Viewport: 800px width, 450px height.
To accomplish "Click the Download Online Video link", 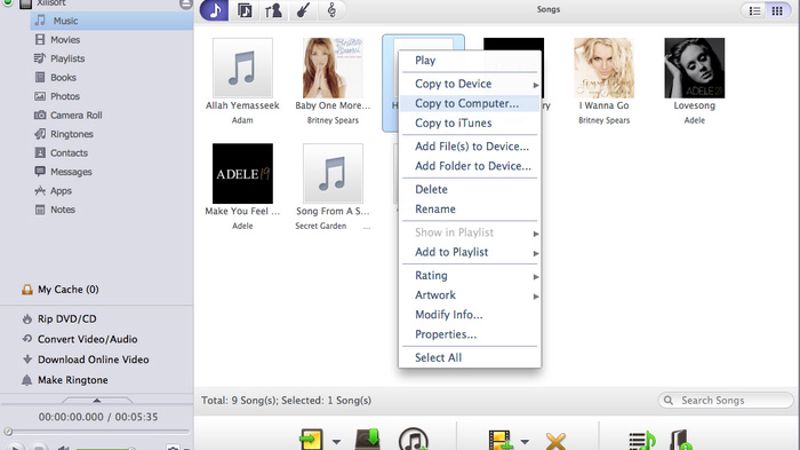I will pyautogui.click(x=93, y=360).
